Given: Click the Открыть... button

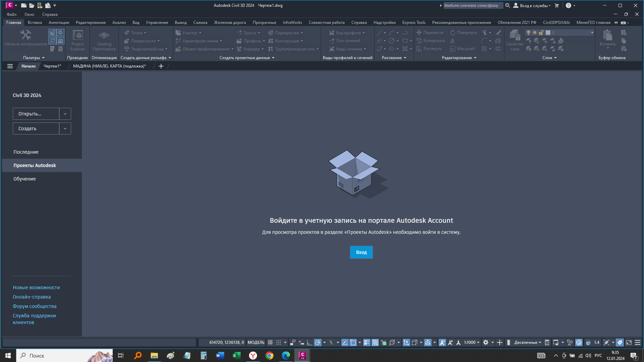Looking at the screenshot, I should 36,114.
